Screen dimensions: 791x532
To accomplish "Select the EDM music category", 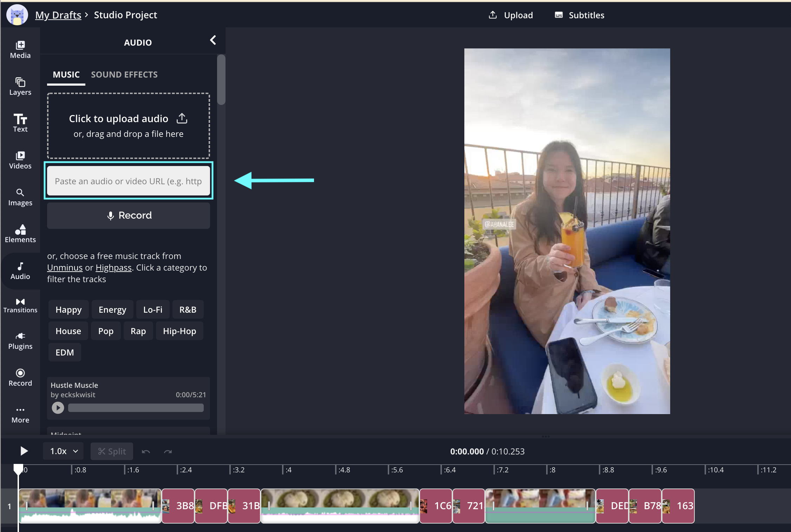I will click(x=65, y=352).
